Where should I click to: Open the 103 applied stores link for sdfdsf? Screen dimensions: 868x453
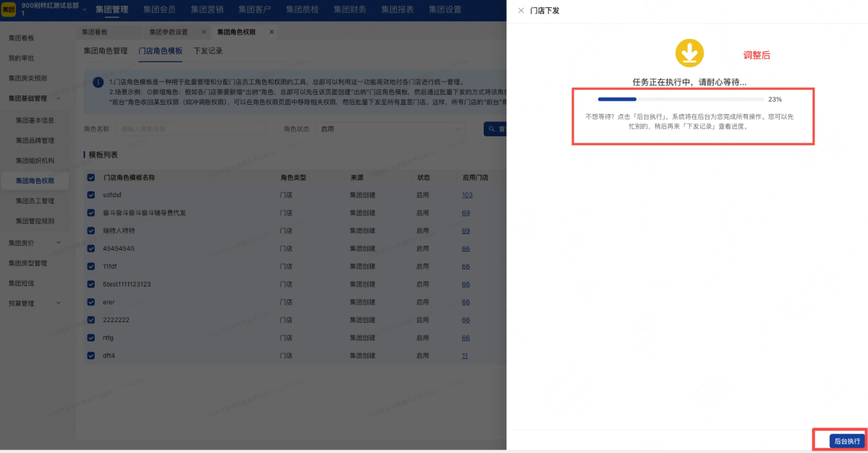pyautogui.click(x=467, y=195)
